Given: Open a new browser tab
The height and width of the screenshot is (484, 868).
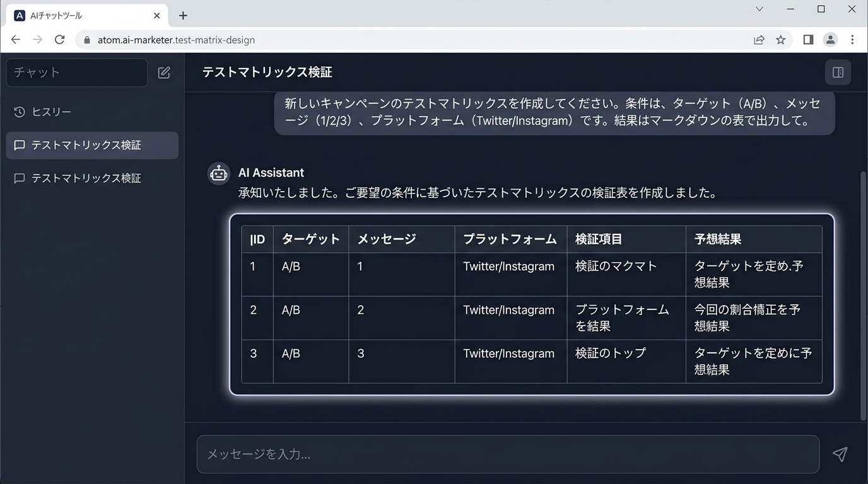Looking at the screenshot, I should tap(183, 15).
